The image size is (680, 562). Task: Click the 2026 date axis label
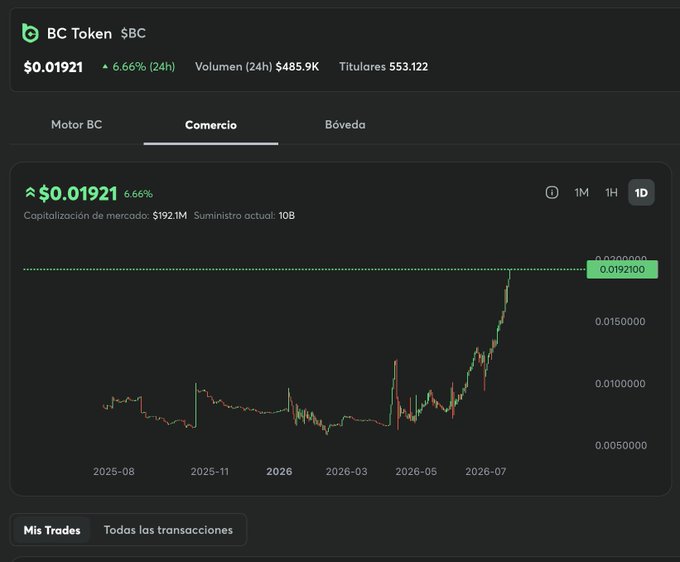(x=279, y=472)
